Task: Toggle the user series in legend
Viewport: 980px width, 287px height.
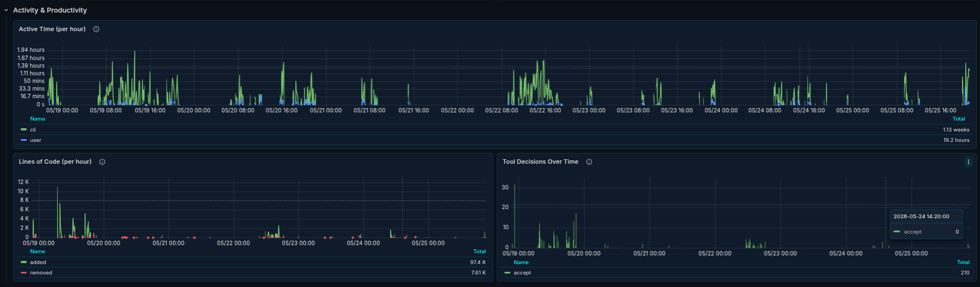Action: point(35,140)
